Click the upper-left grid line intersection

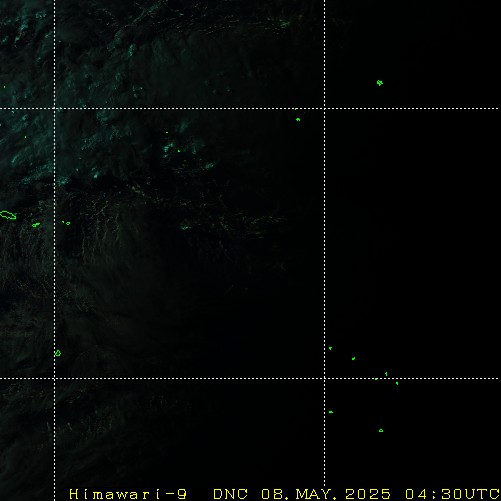[x=55, y=108]
